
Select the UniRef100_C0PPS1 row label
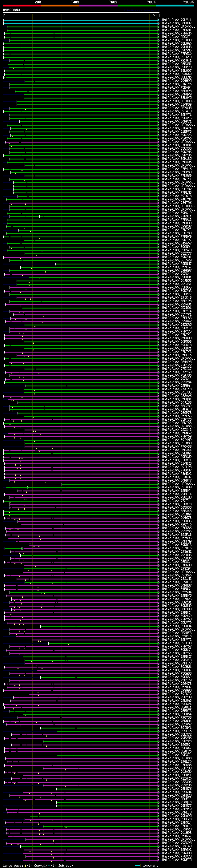coord(177,121)
